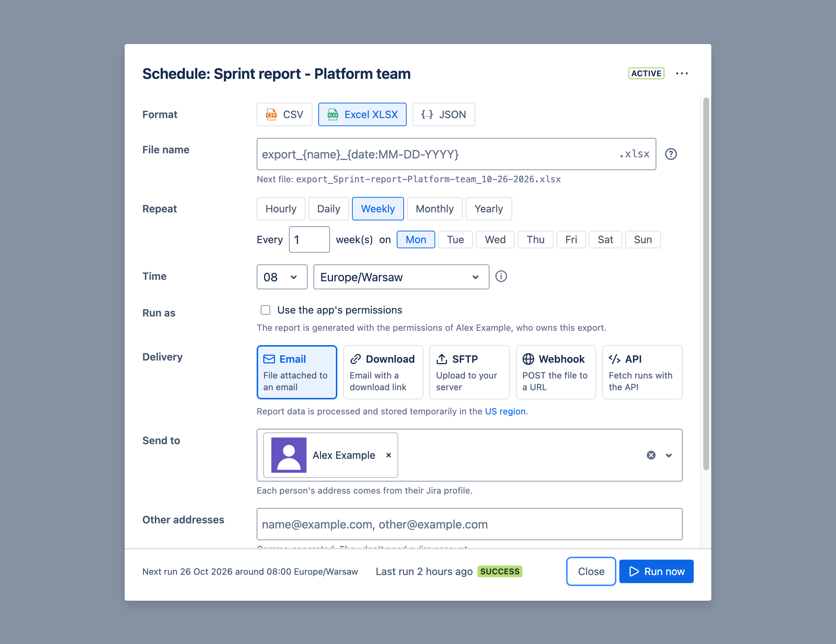Choose SFTP delivery card
Image resolution: width=836 pixels, height=644 pixels.
[469, 372]
